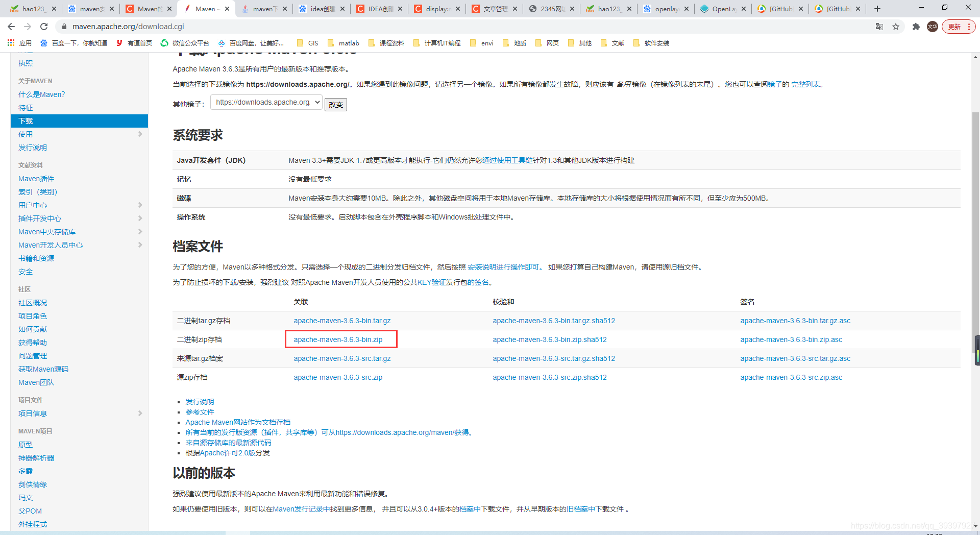Open the 计算机IT编程 bookmark folder
The image size is (980, 535).
(x=436, y=43)
